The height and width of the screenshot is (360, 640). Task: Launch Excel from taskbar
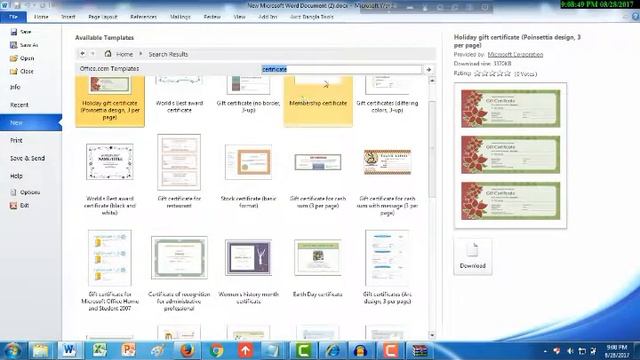point(99,351)
